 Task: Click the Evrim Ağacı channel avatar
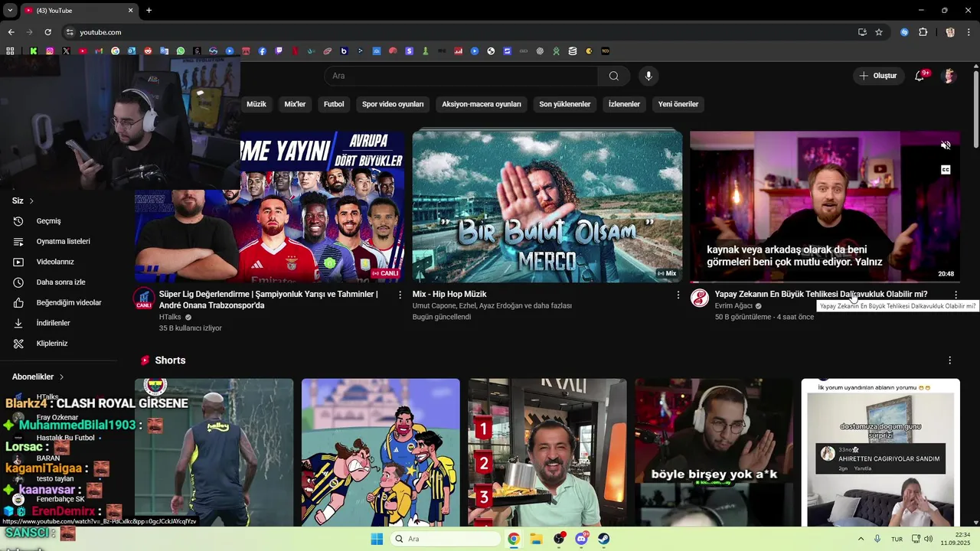[700, 298]
